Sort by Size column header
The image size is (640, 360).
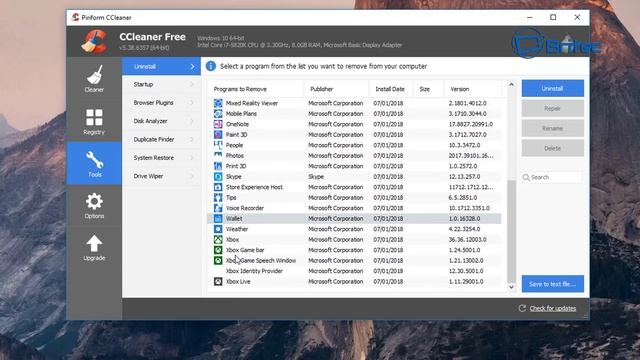[x=429, y=89]
